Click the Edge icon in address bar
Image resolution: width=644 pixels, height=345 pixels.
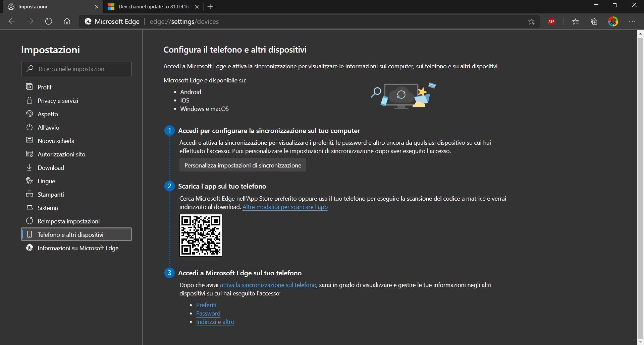(88, 21)
